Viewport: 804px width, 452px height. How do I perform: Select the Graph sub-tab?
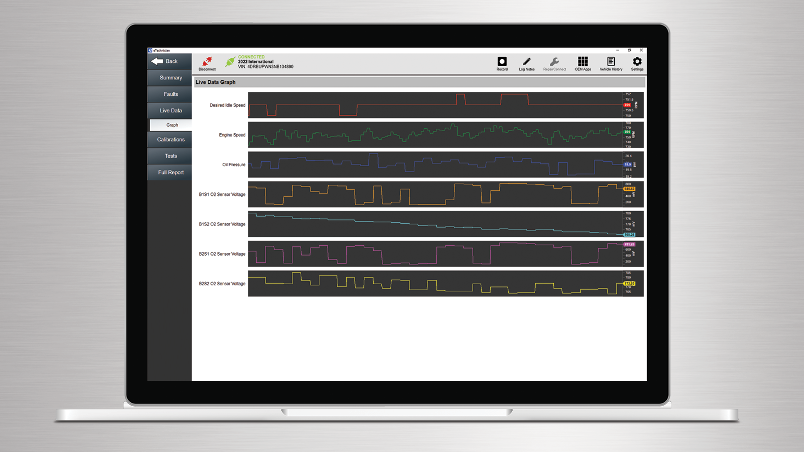[x=171, y=125]
